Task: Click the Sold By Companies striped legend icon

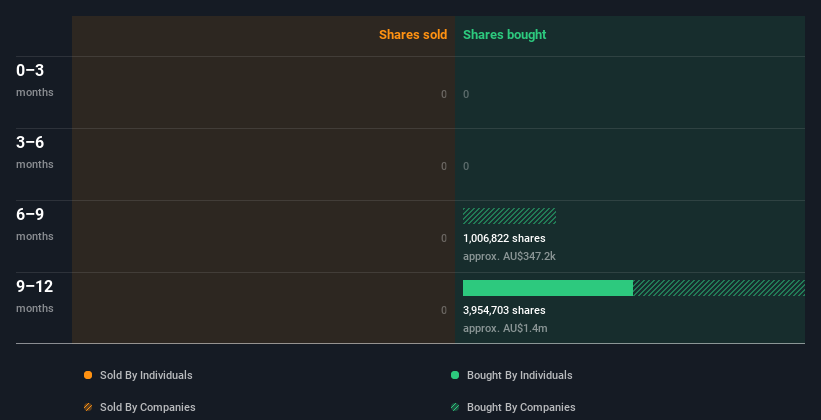Action: [x=88, y=407]
